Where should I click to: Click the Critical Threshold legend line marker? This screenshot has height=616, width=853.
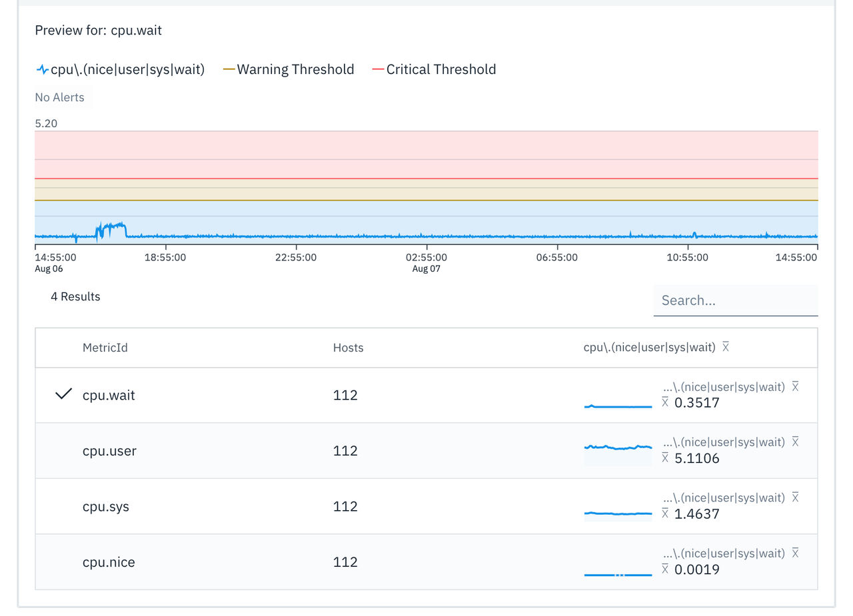pos(379,69)
